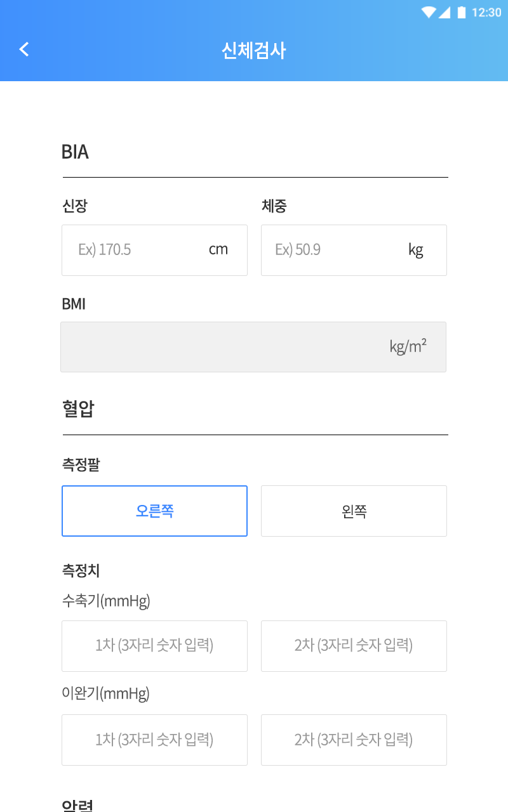Screen dimensions: 508x812
Task: Tap the 혈압 section heading
Action: 78,409
